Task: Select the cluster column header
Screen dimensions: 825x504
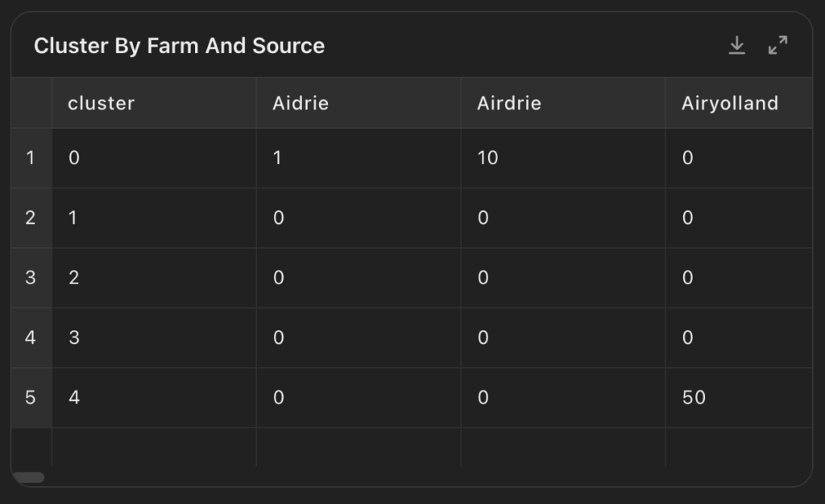Action: (x=154, y=103)
